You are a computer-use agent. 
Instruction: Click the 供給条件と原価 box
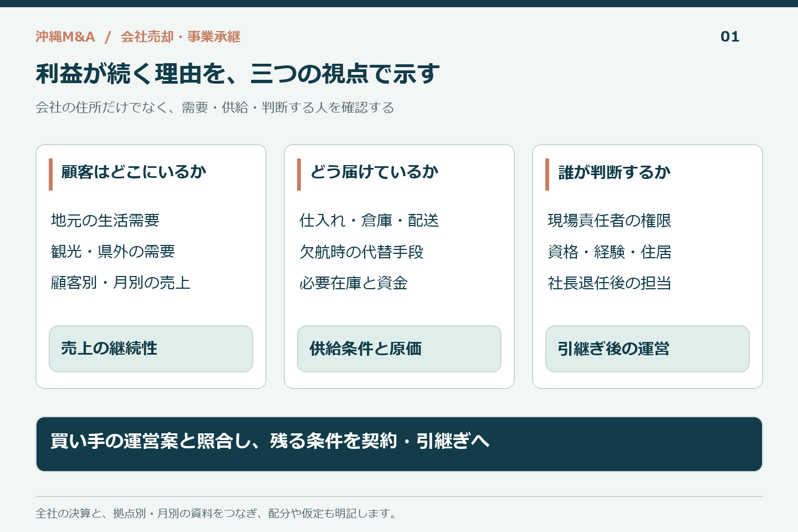tap(399, 349)
